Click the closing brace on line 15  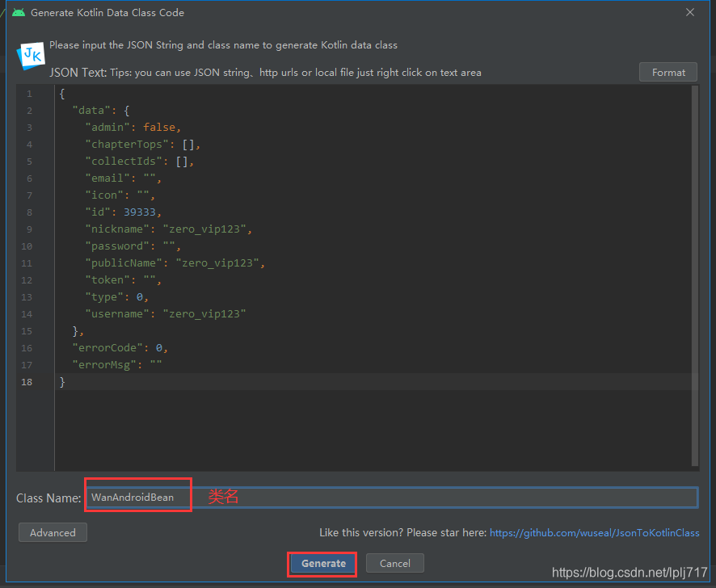[x=75, y=331]
